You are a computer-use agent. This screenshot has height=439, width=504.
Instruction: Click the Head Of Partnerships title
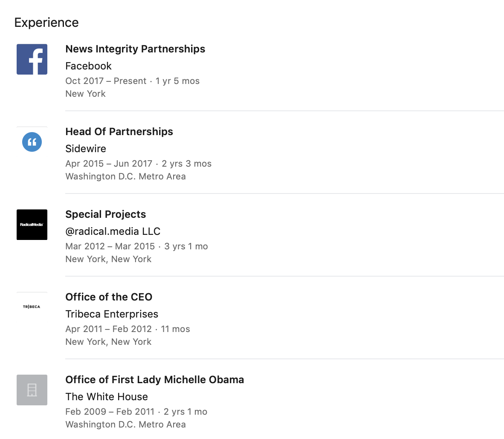119,131
